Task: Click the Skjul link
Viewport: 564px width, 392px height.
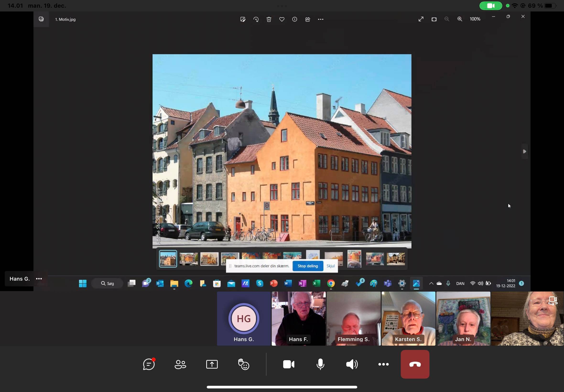Action: (331, 266)
